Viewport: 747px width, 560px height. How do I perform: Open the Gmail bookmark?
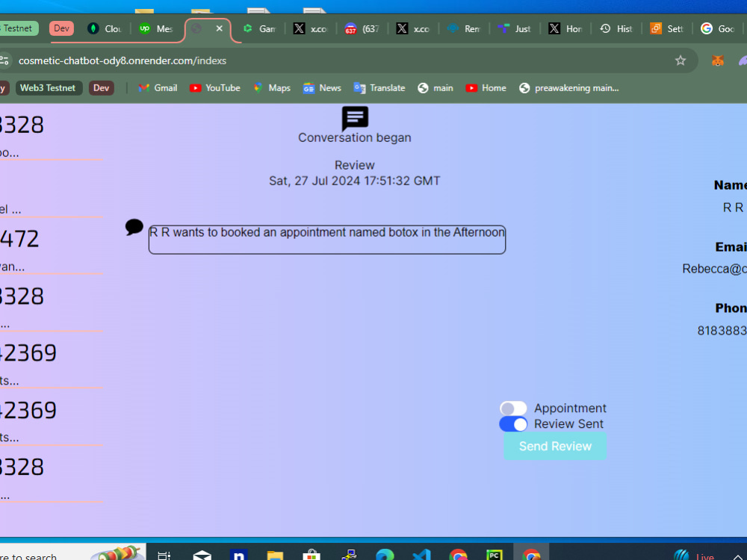click(158, 87)
